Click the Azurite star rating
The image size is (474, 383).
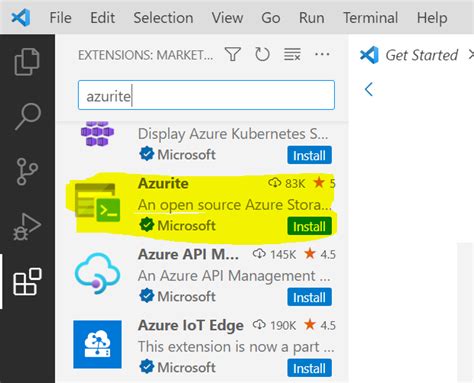coord(325,183)
